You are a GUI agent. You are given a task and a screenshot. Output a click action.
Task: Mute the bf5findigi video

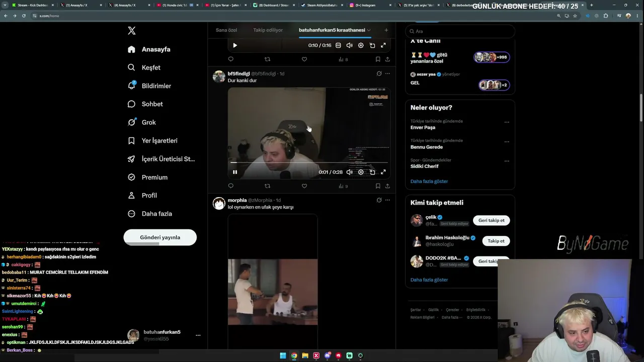[350, 172]
